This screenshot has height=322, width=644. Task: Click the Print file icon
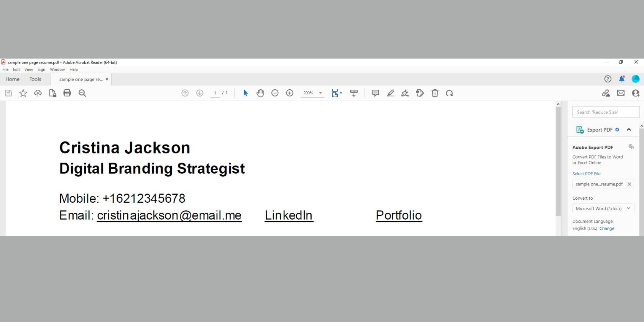67,93
